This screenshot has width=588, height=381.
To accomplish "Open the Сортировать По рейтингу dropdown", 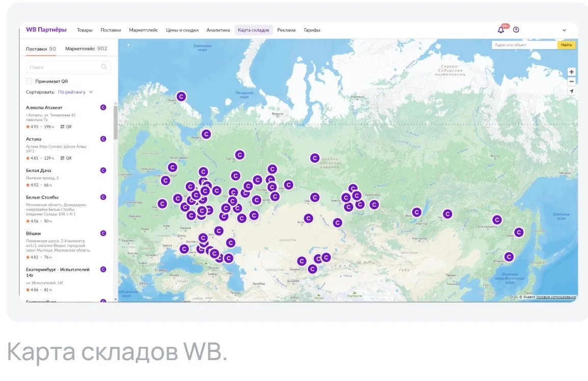I will tap(75, 92).
